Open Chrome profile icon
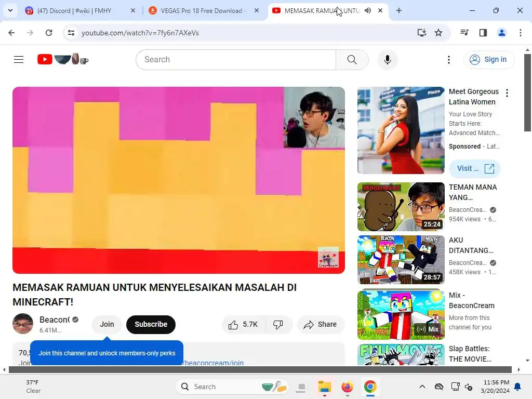 click(x=502, y=33)
